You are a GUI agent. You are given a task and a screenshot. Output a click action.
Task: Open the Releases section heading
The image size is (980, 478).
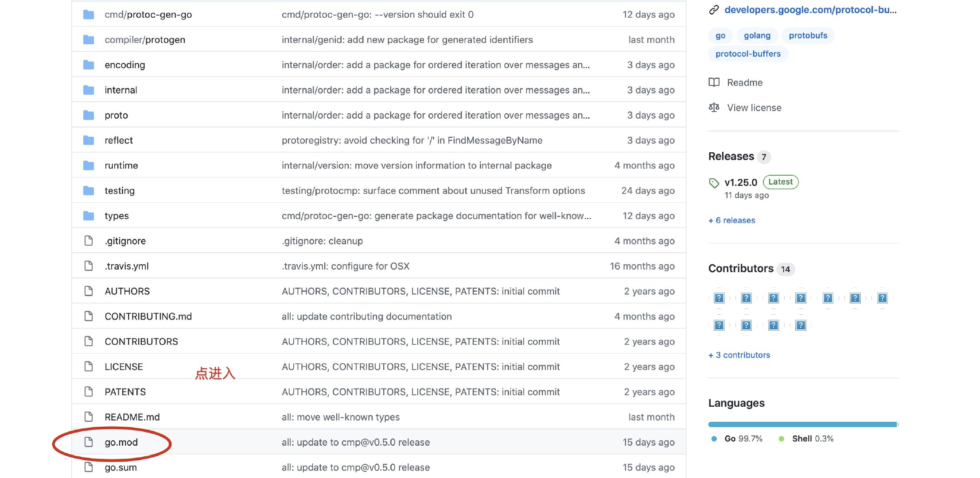(731, 156)
